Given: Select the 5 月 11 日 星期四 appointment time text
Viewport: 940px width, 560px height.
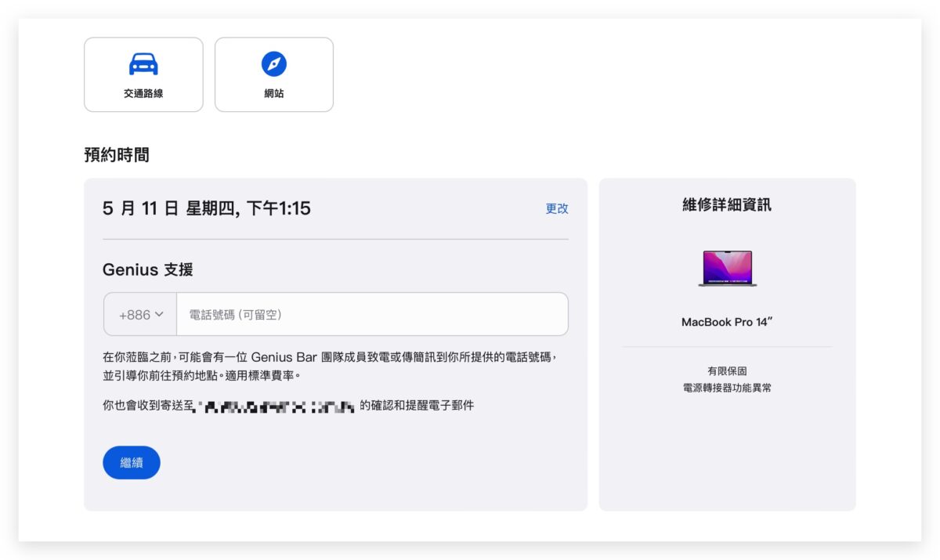Looking at the screenshot, I should click(x=207, y=208).
